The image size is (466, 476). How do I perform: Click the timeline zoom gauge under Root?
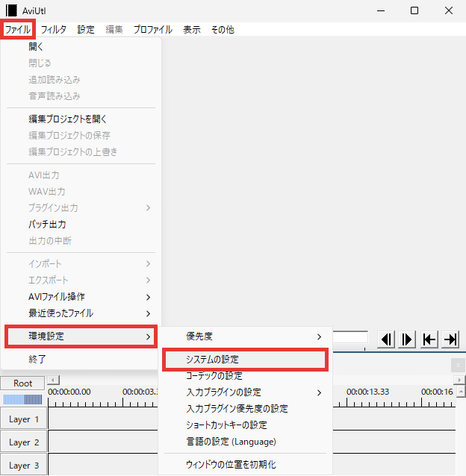pyautogui.click(x=23, y=398)
